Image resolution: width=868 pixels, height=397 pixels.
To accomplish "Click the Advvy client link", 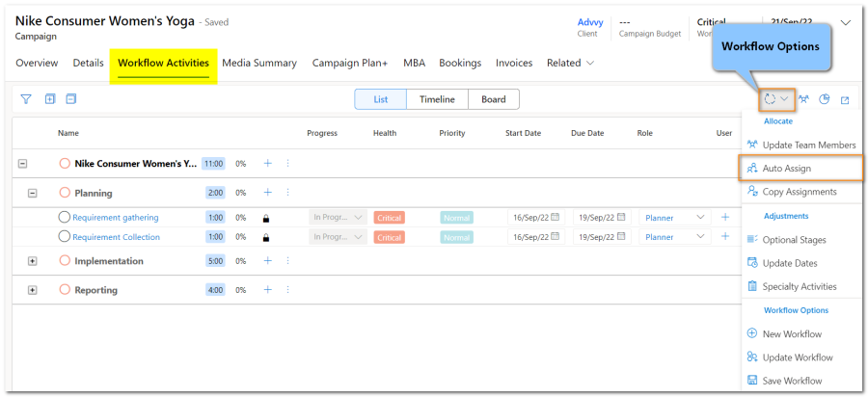I will pyautogui.click(x=589, y=22).
